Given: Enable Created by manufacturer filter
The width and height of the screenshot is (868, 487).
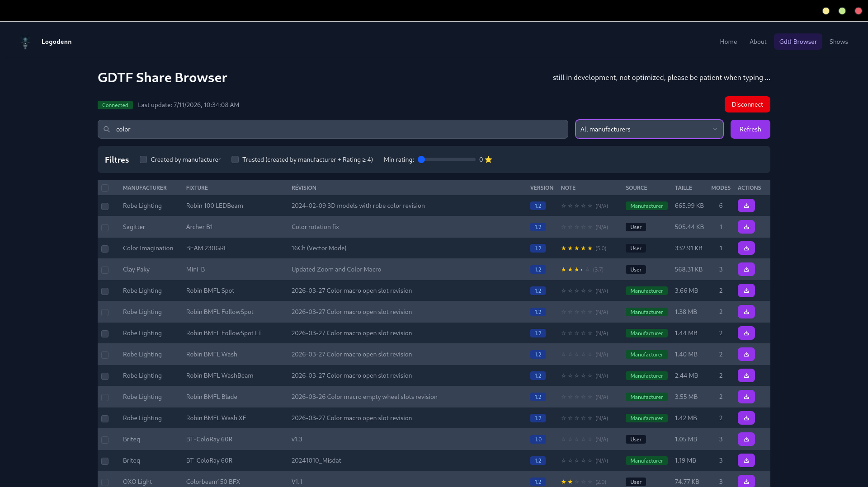Looking at the screenshot, I should [x=143, y=159].
